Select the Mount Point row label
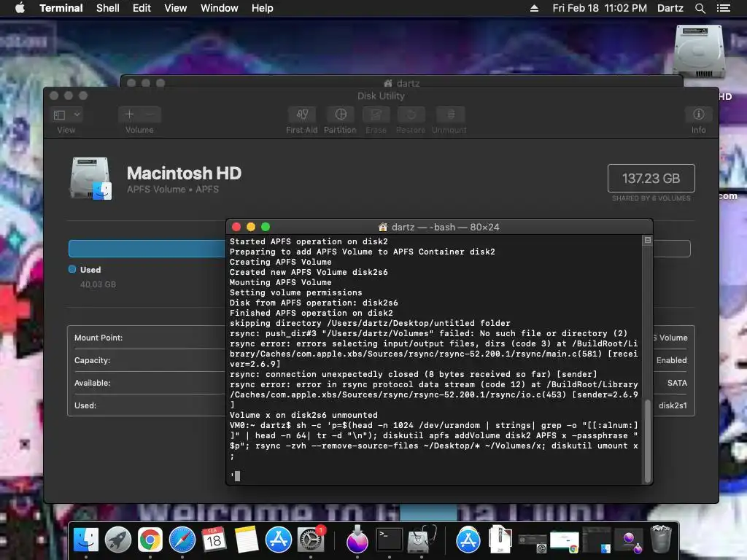747x560 pixels. pyautogui.click(x=98, y=338)
